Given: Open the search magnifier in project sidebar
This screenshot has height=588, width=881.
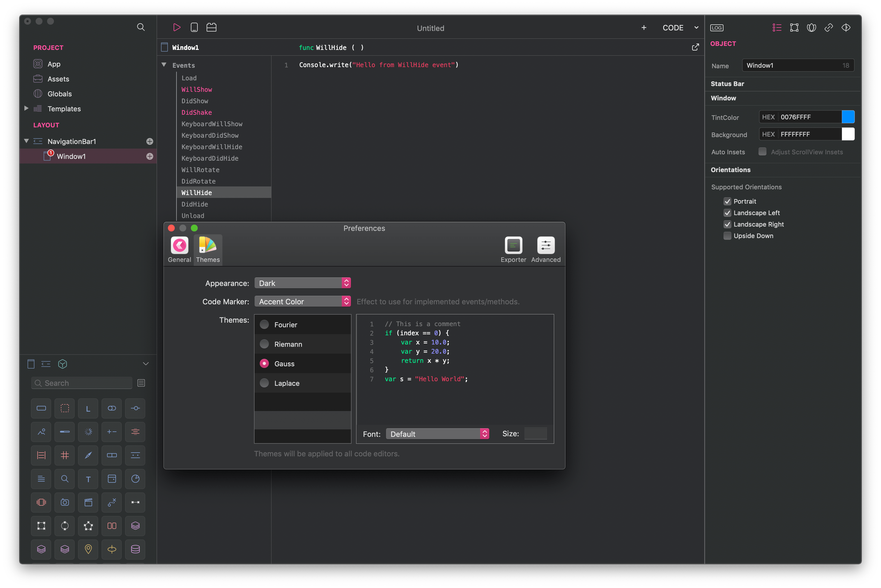Looking at the screenshot, I should click(x=141, y=27).
